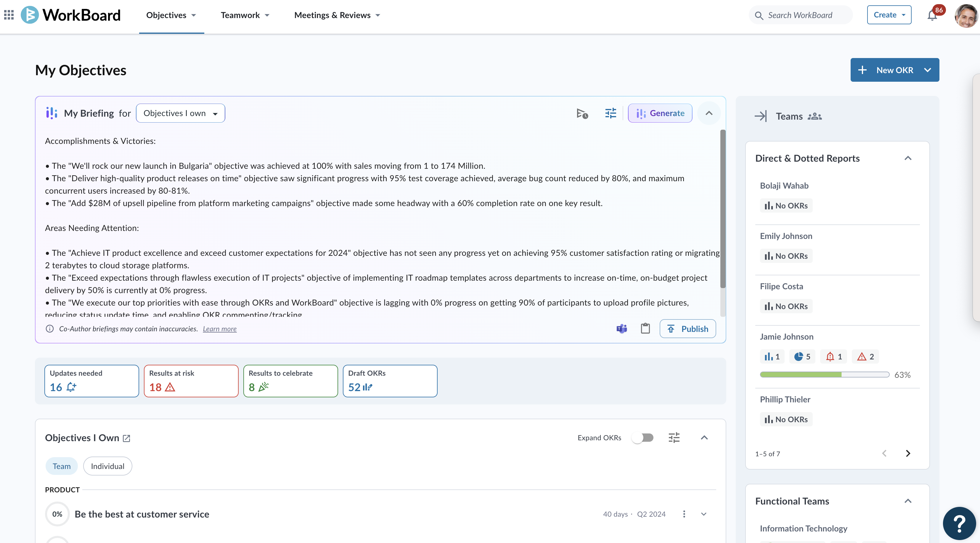This screenshot has width=980, height=543.
Task: Open Objectives I Own in new window icon
Action: click(127, 438)
